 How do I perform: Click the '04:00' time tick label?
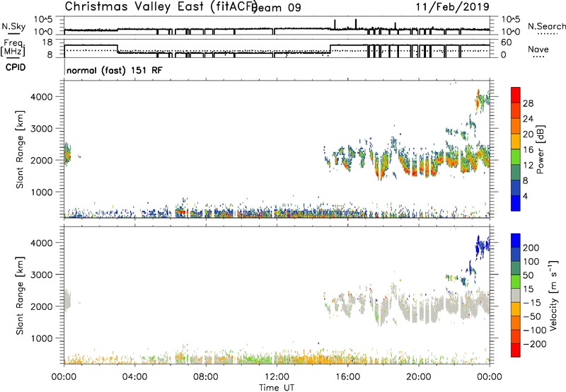tap(134, 377)
